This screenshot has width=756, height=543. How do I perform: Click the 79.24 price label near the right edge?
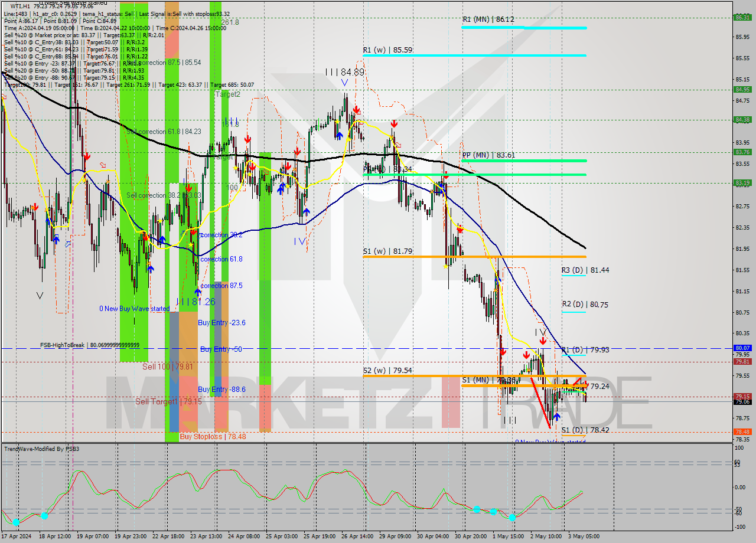point(599,386)
